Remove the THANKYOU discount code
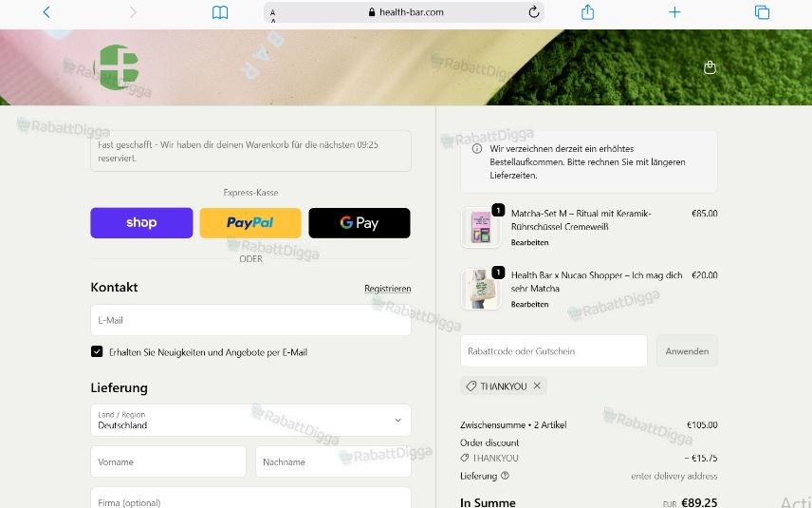812x508 pixels. point(537,386)
